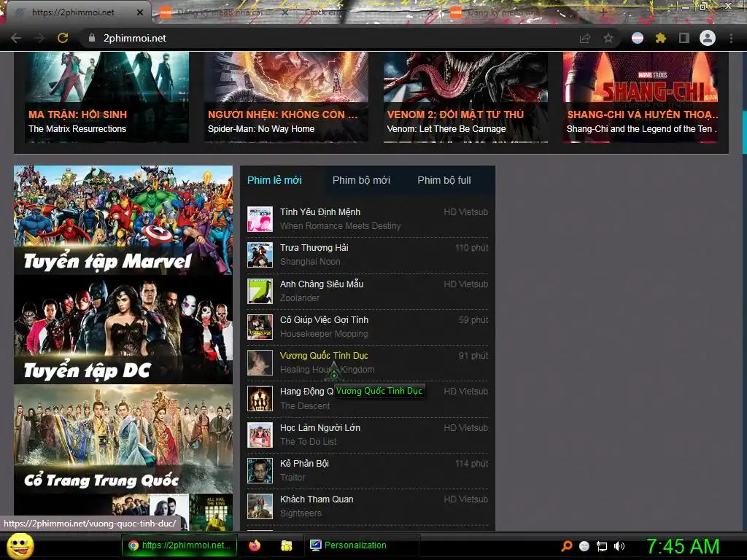Open The Matrix Resurrections featured card
Image resolution: width=747 pixels, height=560 pixels.
click(107, 98)
